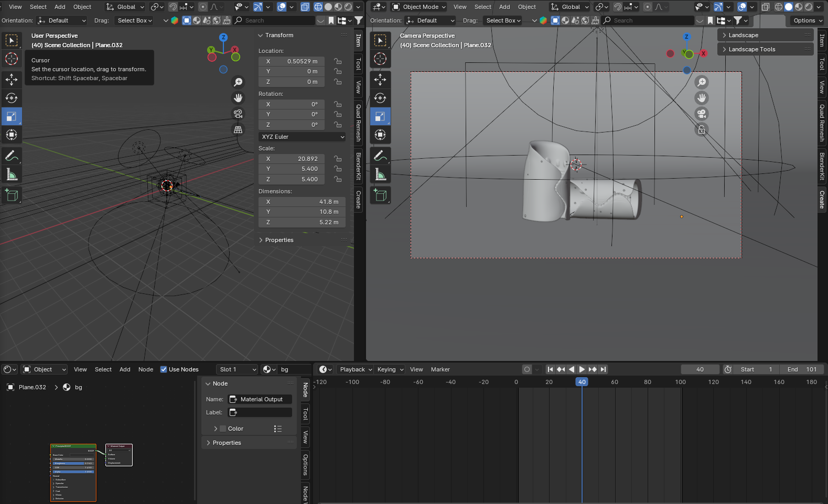828x504 pixels.
Task: Toggle lock on Scale Z field
Action: click(338, 179)
